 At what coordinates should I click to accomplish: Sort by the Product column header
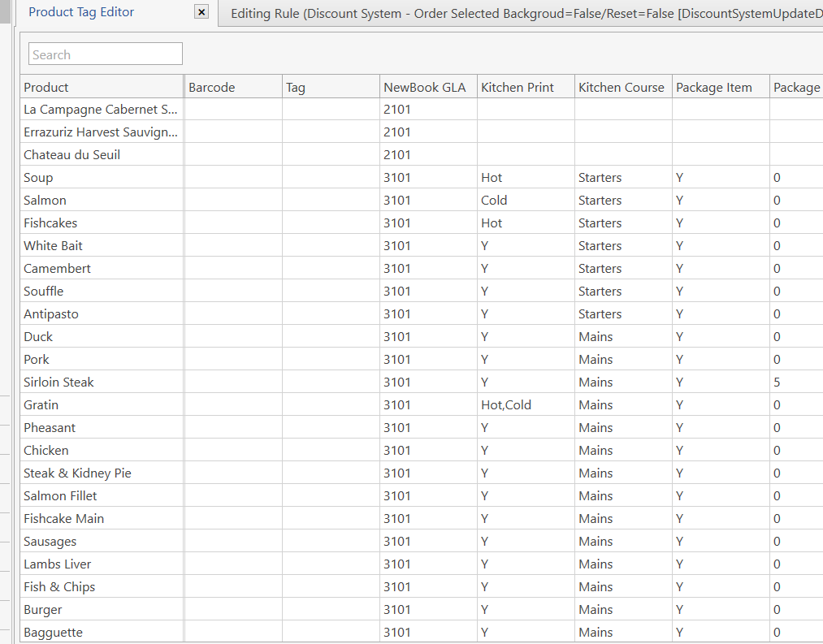tap(102, 87)
